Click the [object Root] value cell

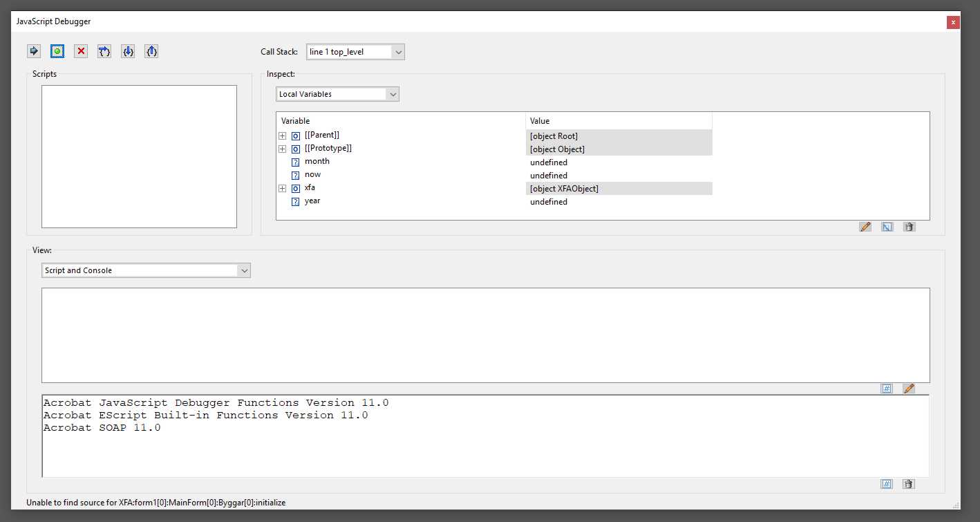pos(619,136)
